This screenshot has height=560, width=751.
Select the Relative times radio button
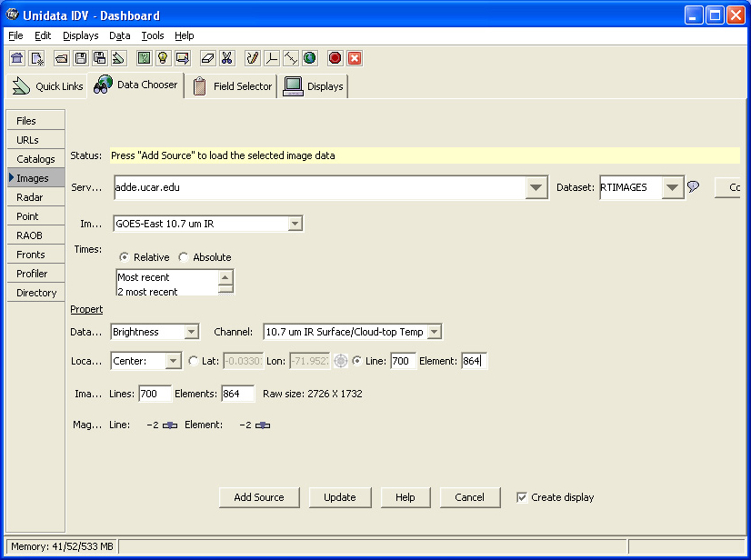(124, 257)
